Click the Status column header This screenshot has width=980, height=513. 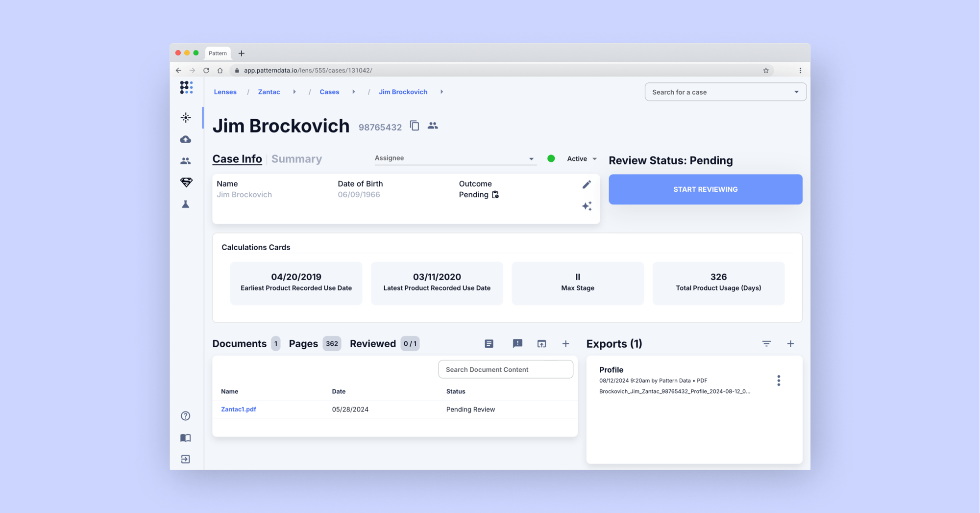(456, 391)
